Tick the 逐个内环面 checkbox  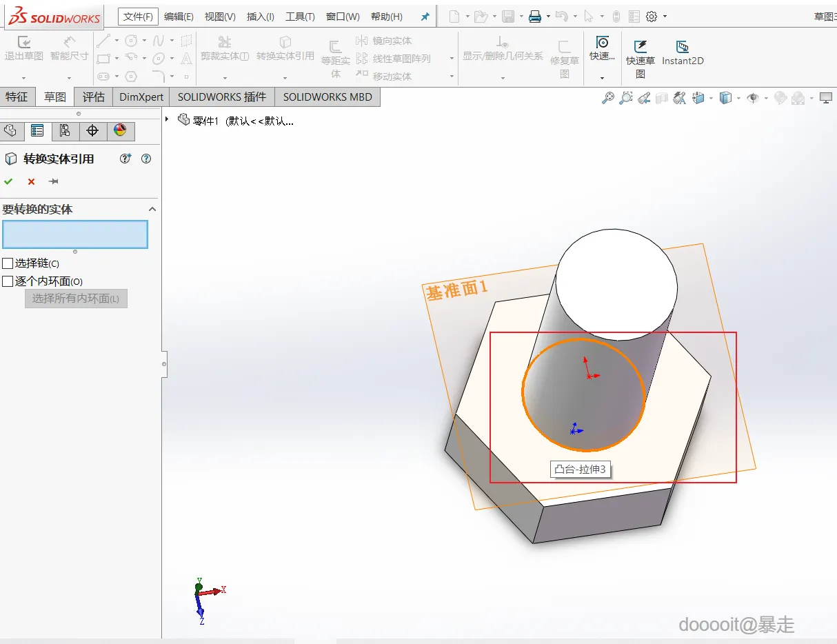tap(8, 281)
